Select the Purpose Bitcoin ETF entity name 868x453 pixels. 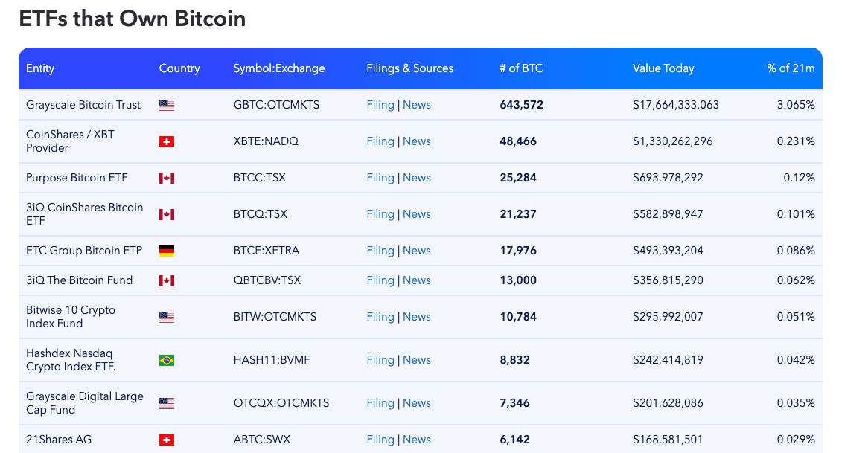point(77,178)
